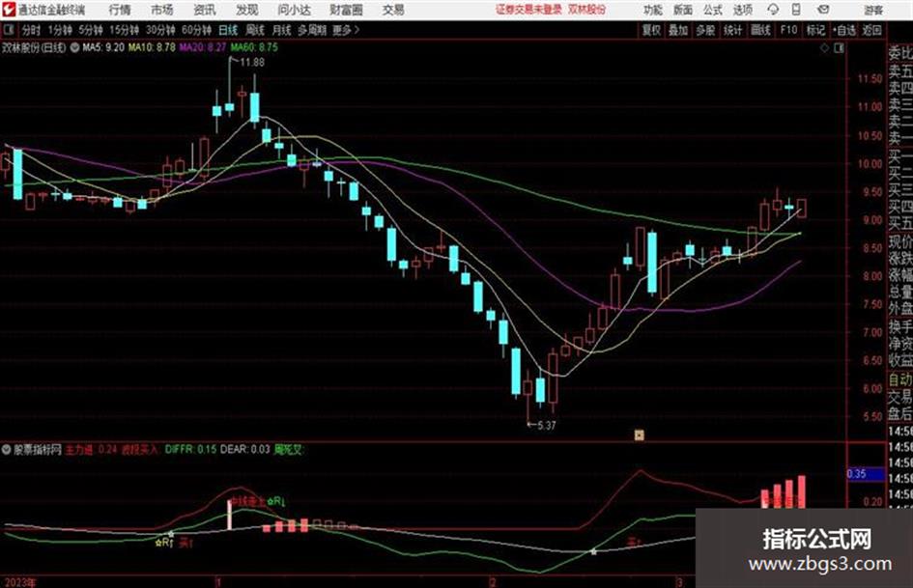The width and height of the screenshot is (913, 588).
Task: Click the mobile phone icon
Action: point(796,10)
